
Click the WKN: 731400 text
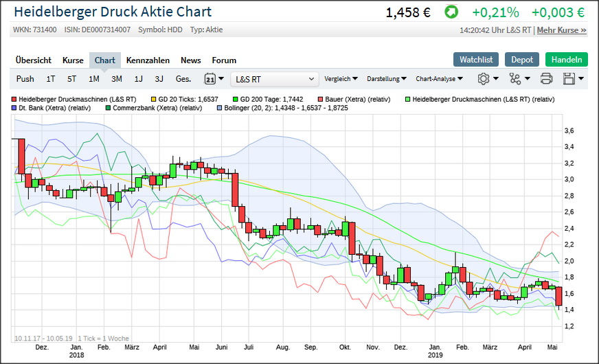point(35,30)
